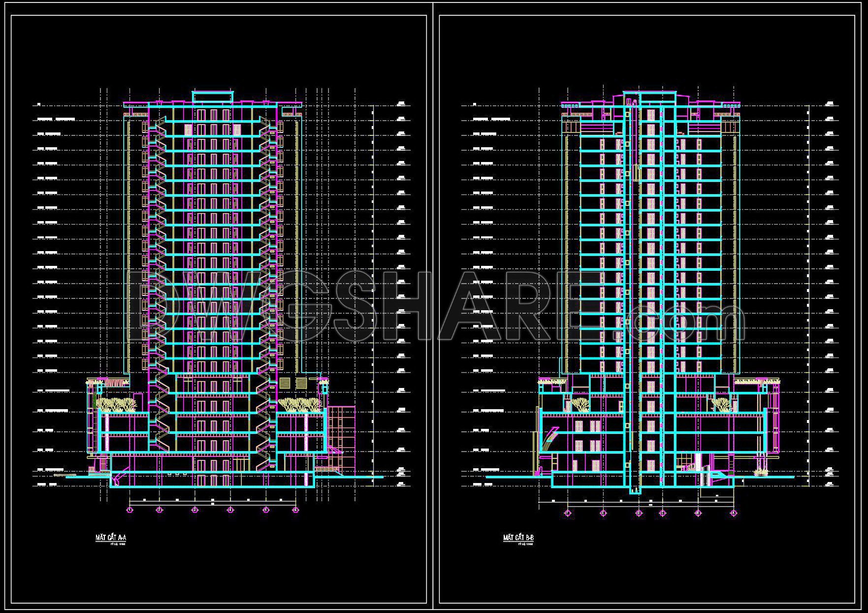Click the right podium trees in section B-B
This screenshot has height=613, width=868.
pos(720,404)
